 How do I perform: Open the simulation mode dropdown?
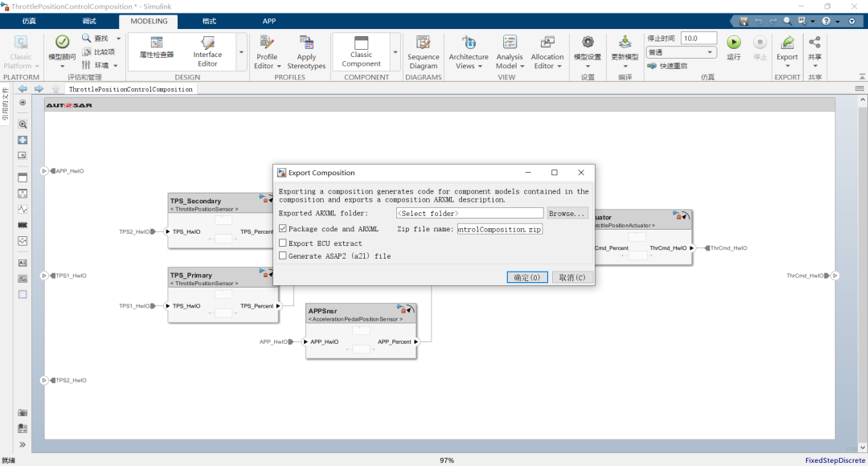[x=682, y=52]
